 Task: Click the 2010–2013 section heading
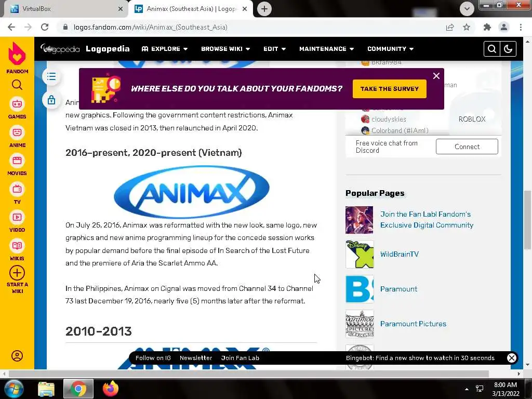pyautogui.click(x=99, y=331)
